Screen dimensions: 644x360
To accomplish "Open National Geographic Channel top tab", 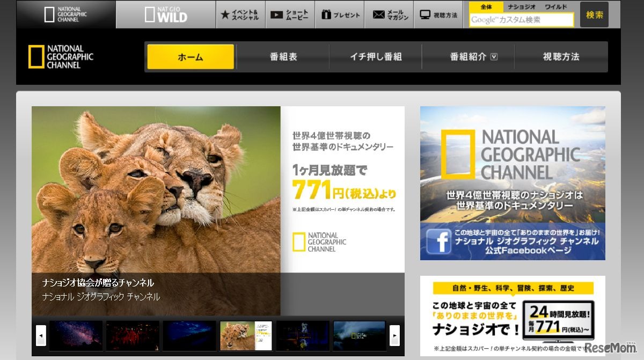I will (x=66, y=14).
